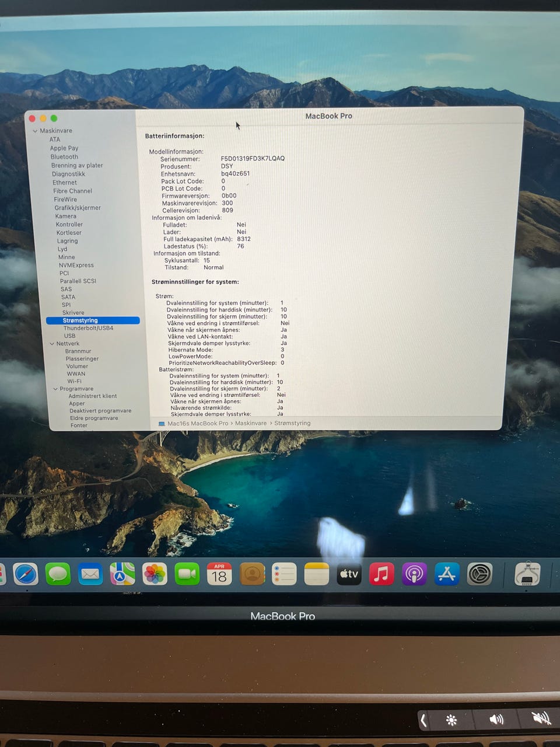Select PCI in the sidebar

pyautogui.click(x=64, y=273)
